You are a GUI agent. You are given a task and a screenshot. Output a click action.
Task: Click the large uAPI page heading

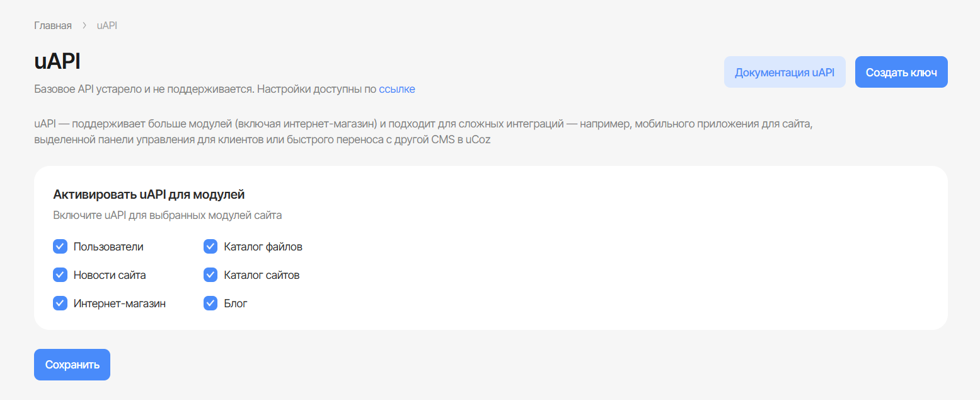click(x=57, y=62)
